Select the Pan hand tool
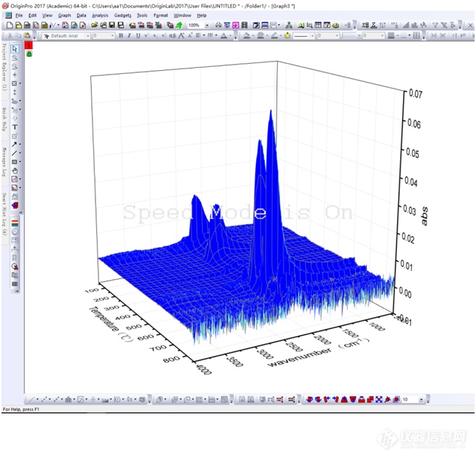 14,171
